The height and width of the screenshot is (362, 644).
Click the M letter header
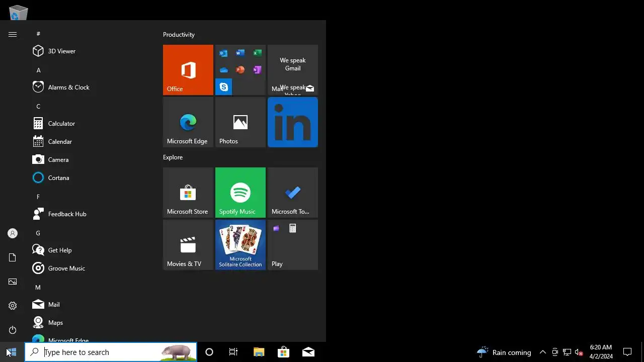38,287
